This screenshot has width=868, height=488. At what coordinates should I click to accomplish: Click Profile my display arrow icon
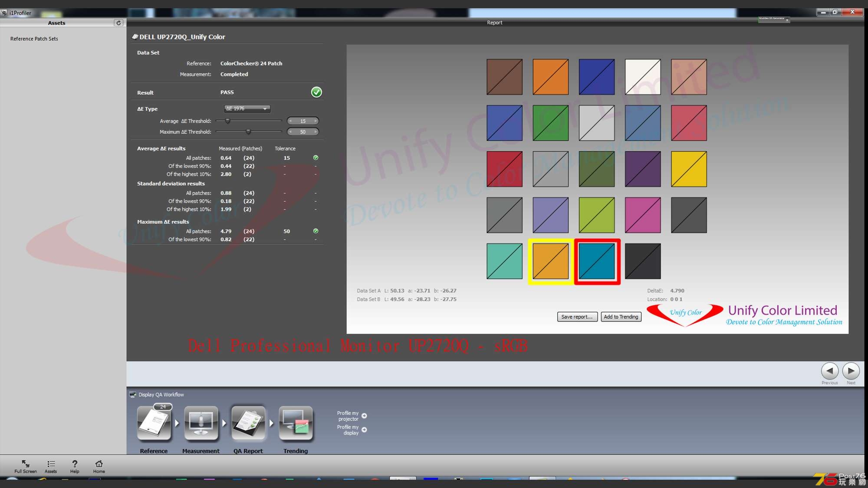click(x=364, y=429)
